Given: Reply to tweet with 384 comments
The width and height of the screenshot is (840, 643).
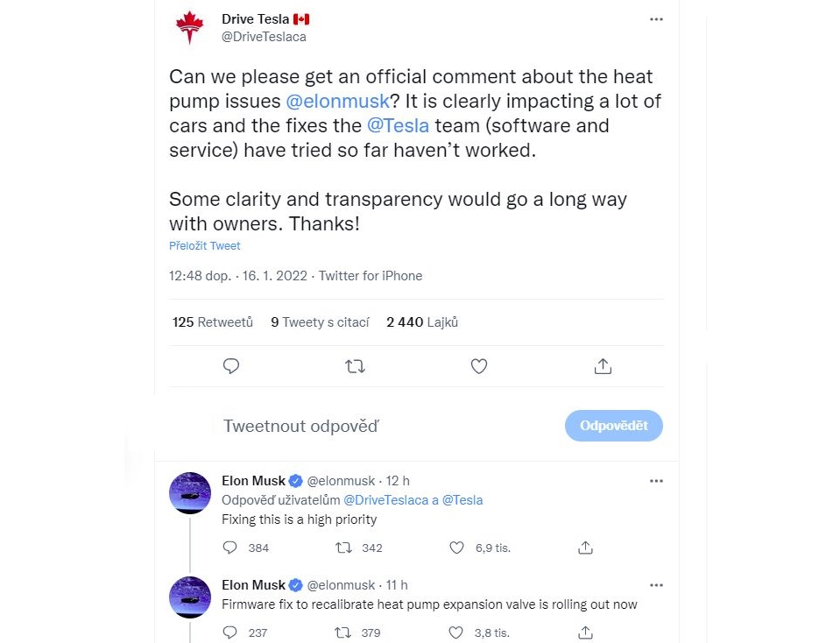Looking at the screenshot, I should [229, 548].
